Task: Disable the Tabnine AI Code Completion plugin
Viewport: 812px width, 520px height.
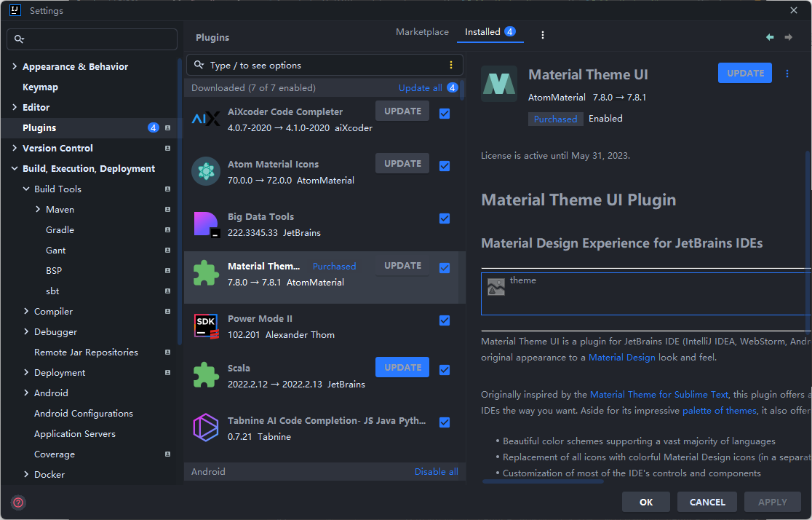Action: [445, 422]
